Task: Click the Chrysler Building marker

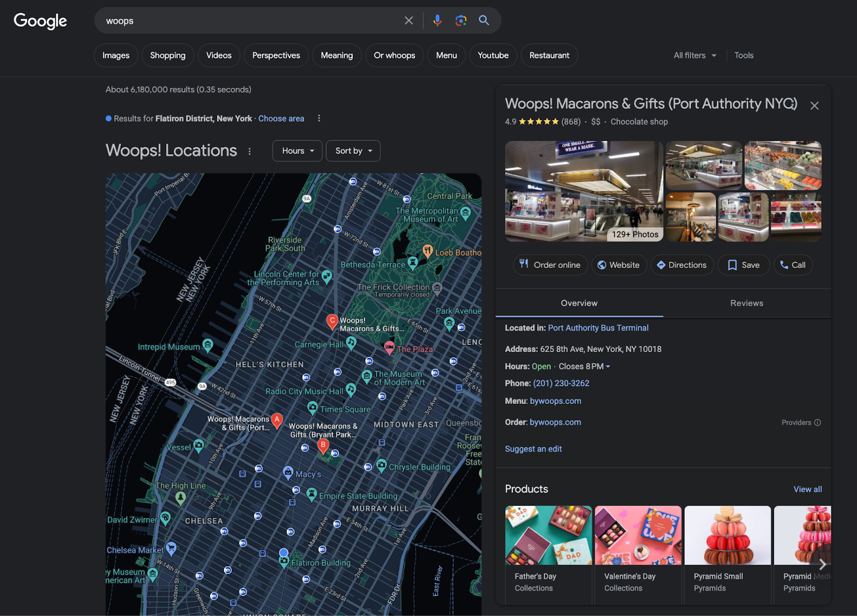Action: click(381, 465)
